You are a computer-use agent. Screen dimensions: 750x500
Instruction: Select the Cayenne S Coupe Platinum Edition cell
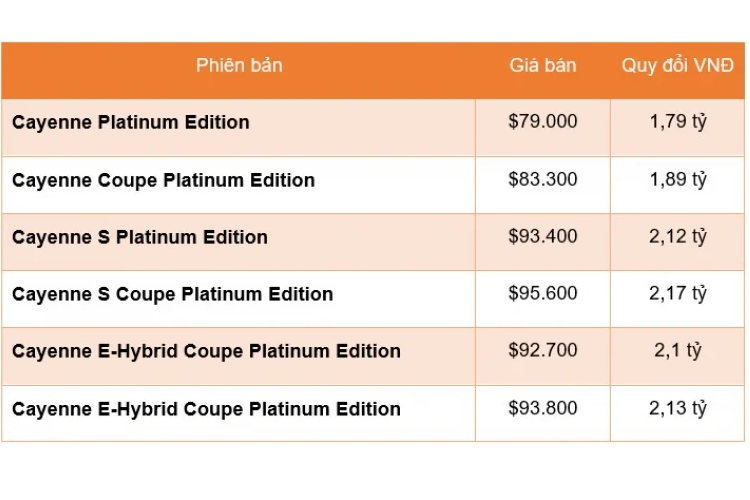coord(172,295)
